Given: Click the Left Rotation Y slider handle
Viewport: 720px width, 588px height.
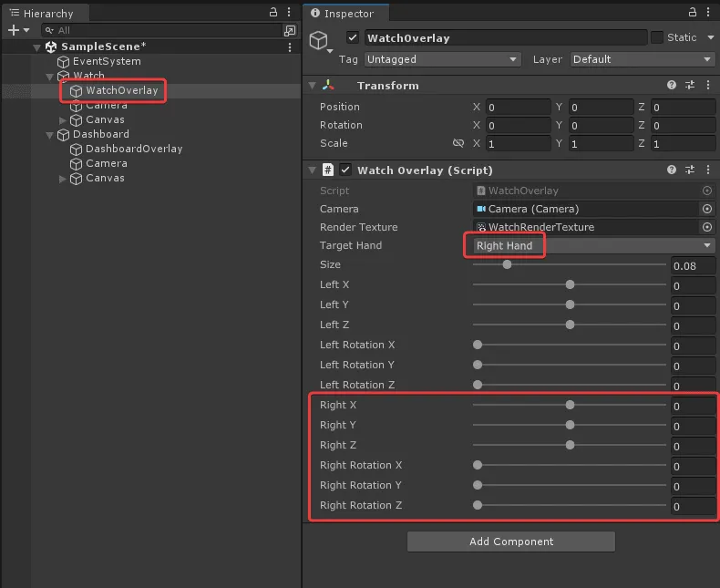Looking at the screenshot, I should click(x=478, y=365).
